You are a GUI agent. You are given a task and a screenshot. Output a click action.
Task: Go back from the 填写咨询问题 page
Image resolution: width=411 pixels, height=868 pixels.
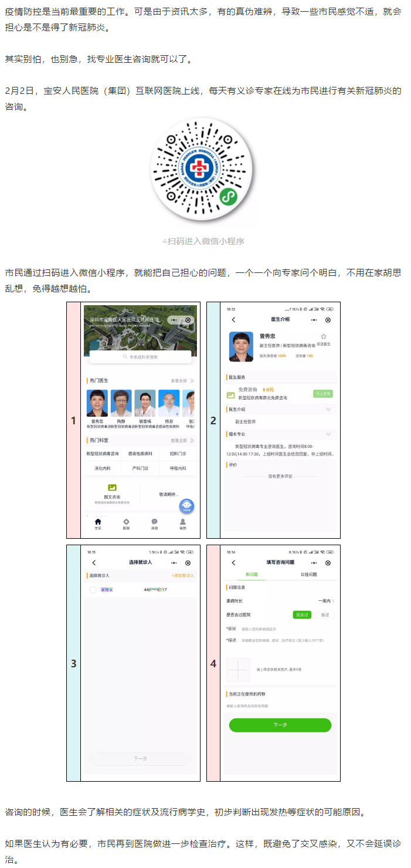pyautogui.click(x=233, y=562)
